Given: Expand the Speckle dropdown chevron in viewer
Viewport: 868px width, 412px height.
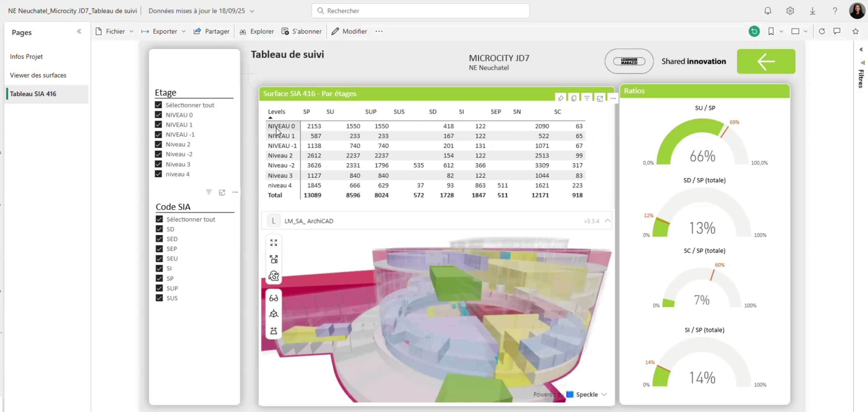Looking at the screenshot, I should (x=604, y=394).
